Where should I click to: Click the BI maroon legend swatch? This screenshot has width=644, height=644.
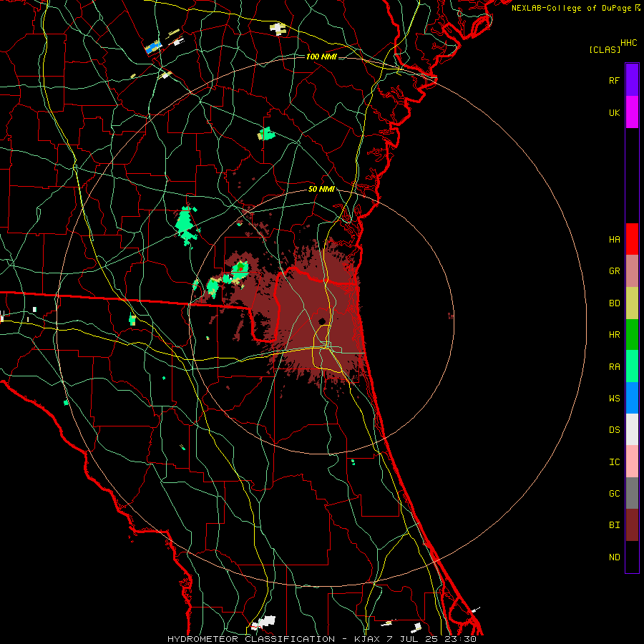632,525
